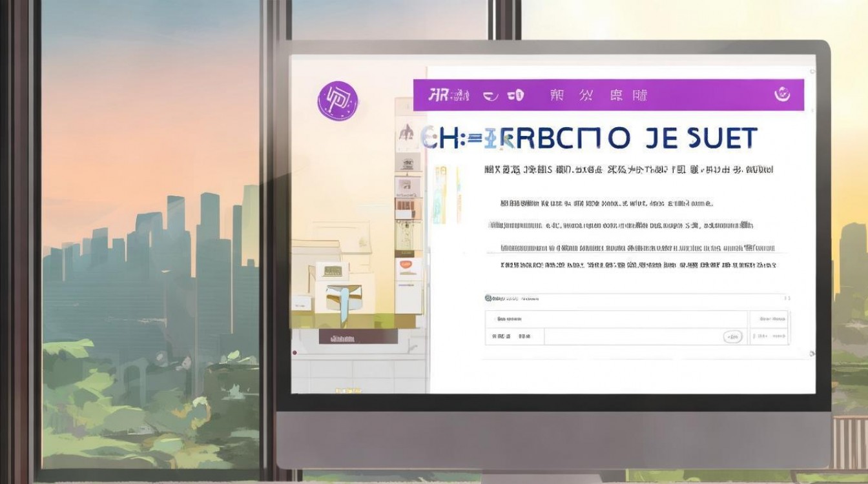The height and width of the screenshot is (484, 868).
Task: Select the third item in the purple bar
Action: 515,96
